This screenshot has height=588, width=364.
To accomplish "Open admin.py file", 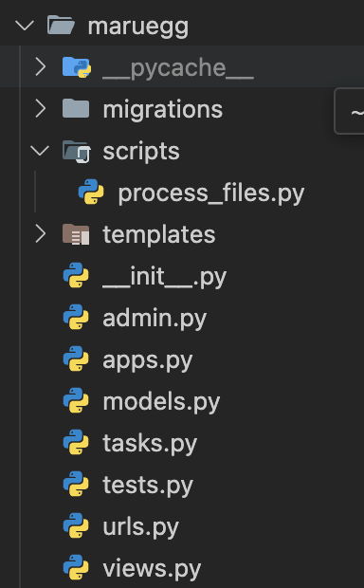I will coord(155,319).
